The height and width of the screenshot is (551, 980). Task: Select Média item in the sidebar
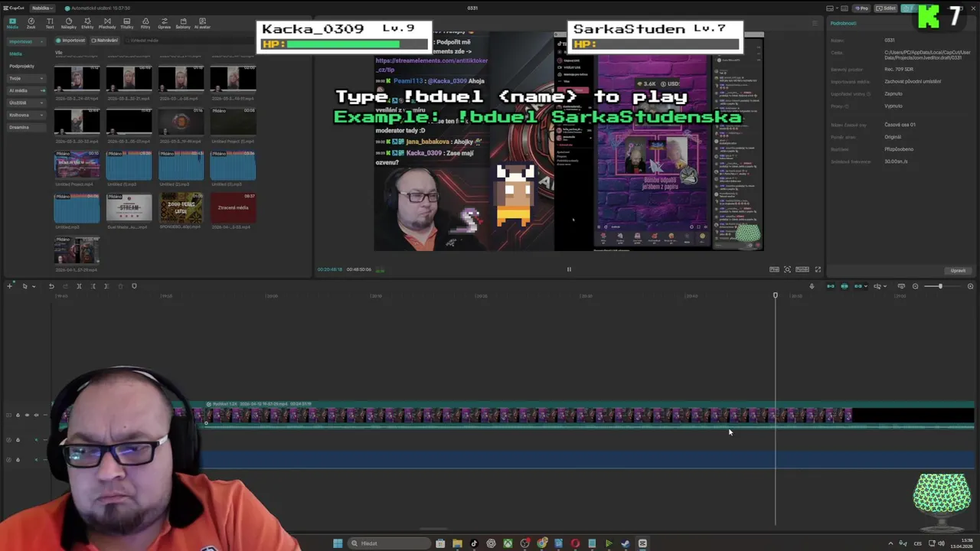click(16, 54)
